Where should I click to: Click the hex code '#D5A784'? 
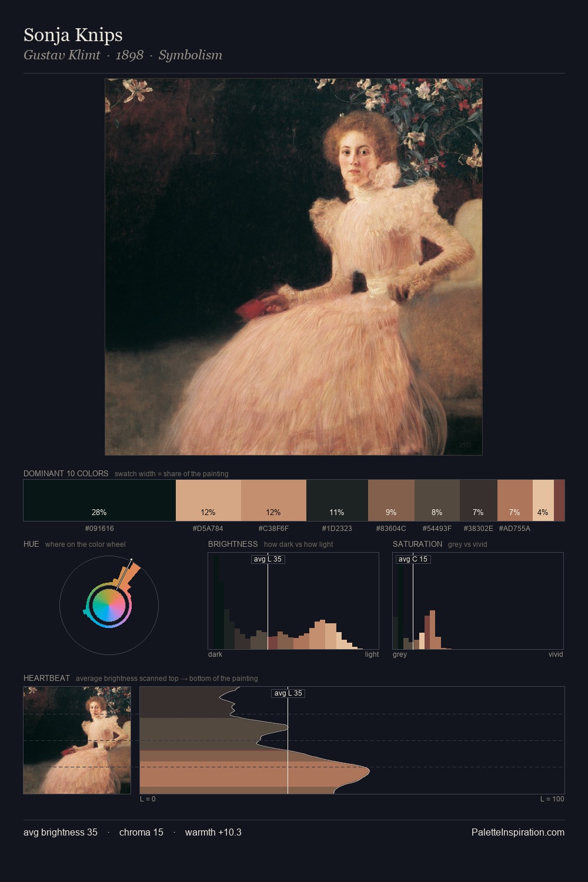[208, 529]
